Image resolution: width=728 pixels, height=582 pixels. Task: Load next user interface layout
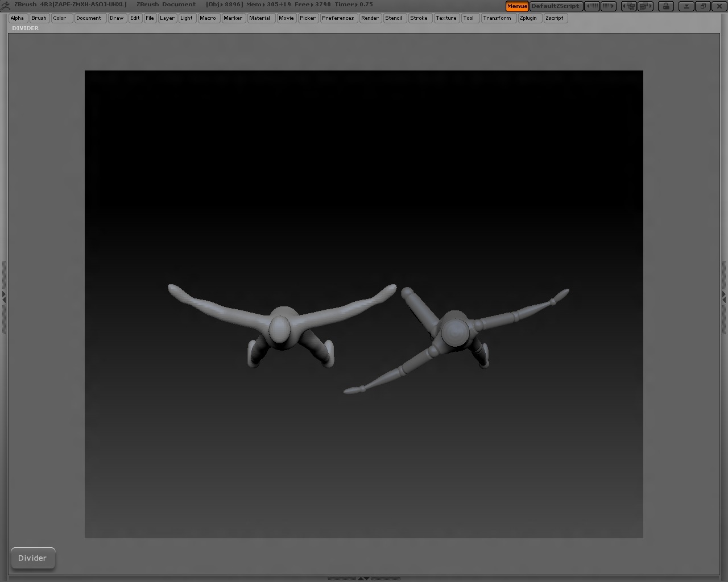pyautogui.click(x=645, y=6)
